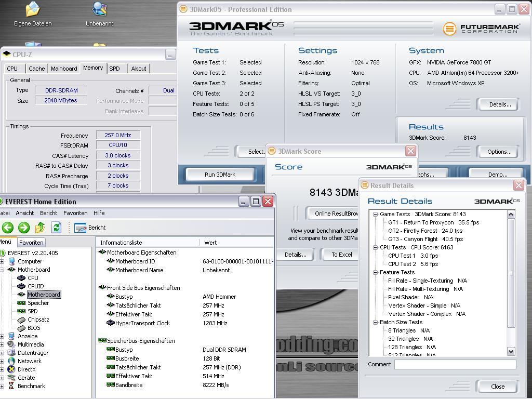Select the CPU Test 2 result row
Viewport: 532px width, 399px height.
pos(413,264)
